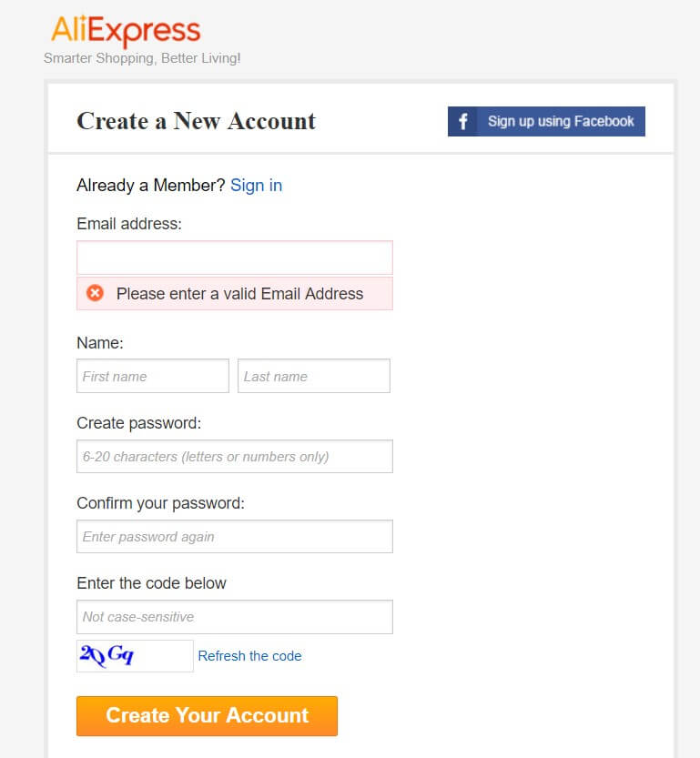700x758 pixels.
Task: Click the "Create password:" label
Action: click(x=139, y=423)
